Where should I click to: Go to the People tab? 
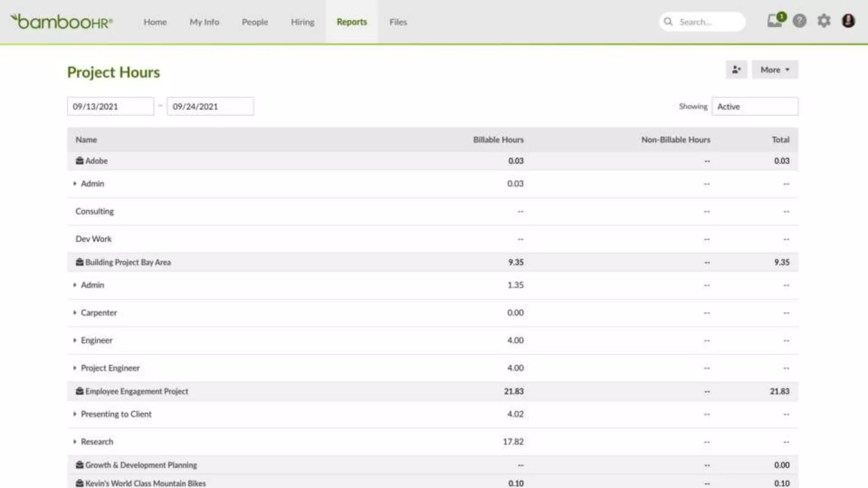click(255, 22)
